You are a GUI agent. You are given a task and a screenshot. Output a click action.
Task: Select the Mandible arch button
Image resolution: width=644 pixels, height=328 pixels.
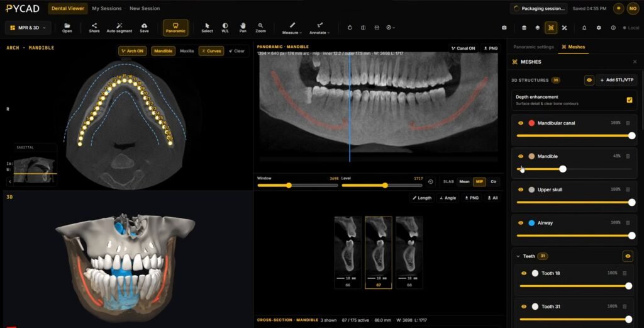pyautogui.click(x=163, y=51)
